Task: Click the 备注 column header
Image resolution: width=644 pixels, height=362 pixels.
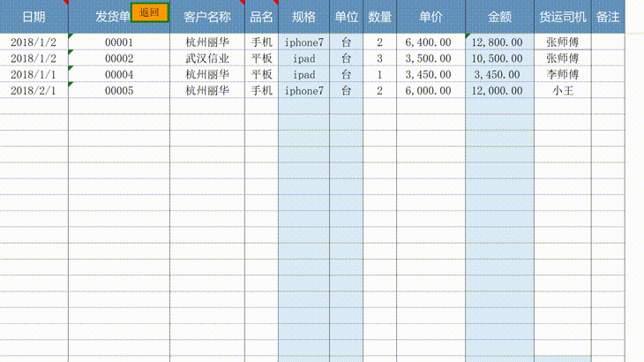Action: [608, 17]
